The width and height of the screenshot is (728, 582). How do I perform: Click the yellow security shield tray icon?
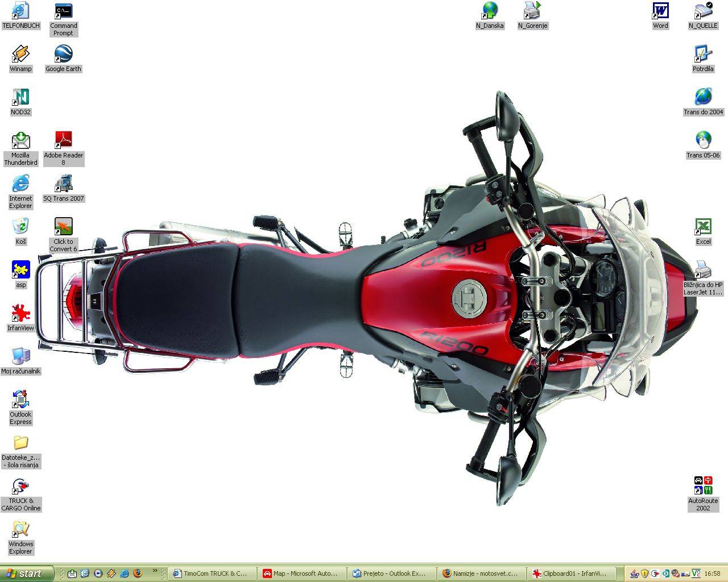tap(644, 573)
